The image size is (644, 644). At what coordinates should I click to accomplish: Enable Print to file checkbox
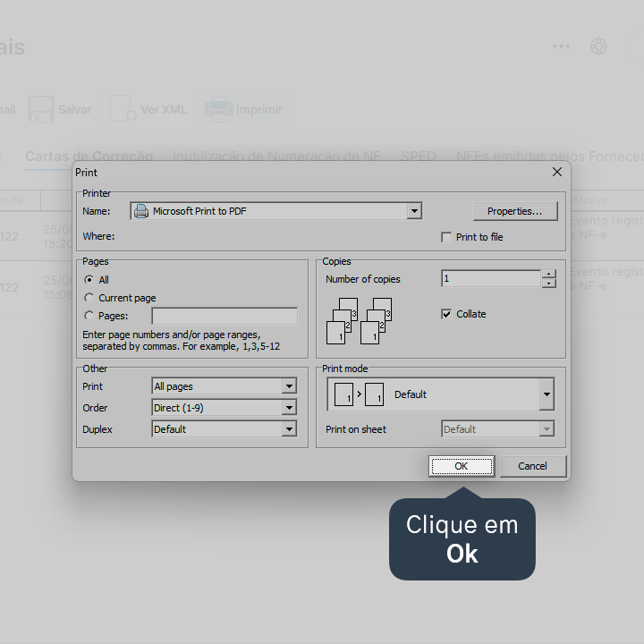click(446, 237)
